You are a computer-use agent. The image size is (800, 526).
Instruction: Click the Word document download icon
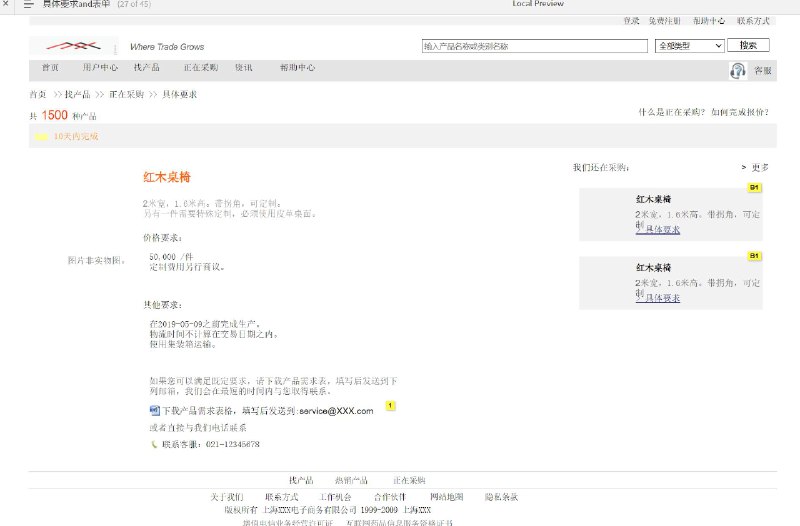[x=155, y=410]
